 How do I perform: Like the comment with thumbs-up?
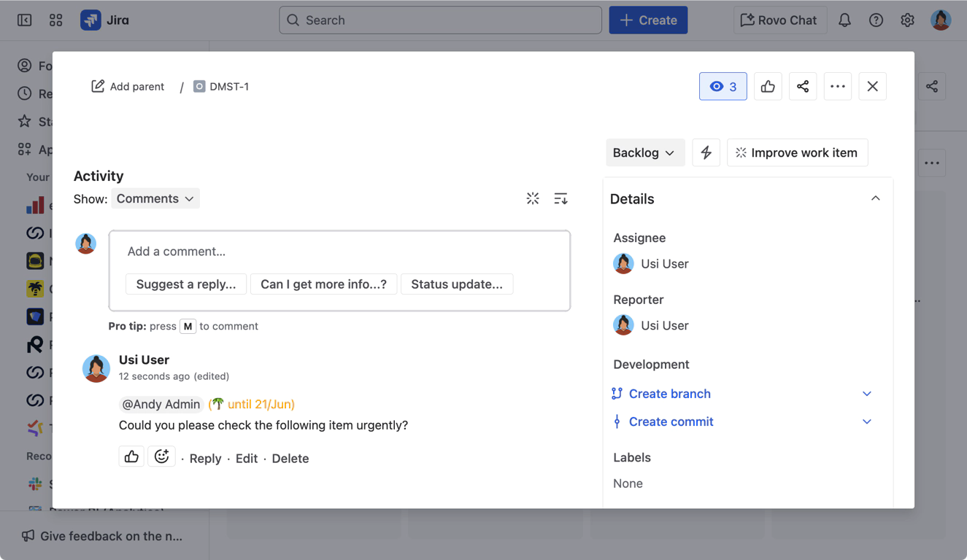click(131, 457)
